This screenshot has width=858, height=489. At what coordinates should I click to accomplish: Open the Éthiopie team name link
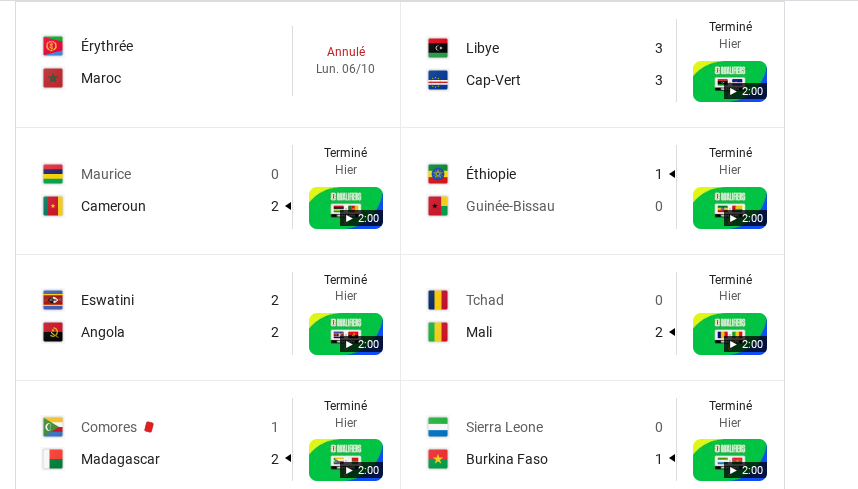point(491,174)
